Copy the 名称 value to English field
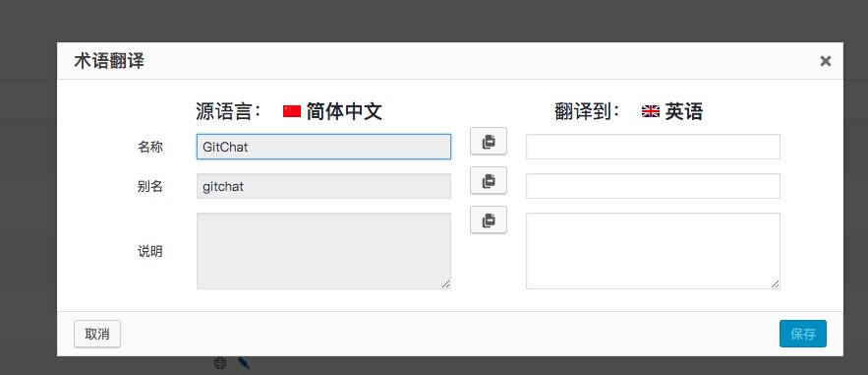The height and width of the screenshot is (375, 868). [x=489, y=142]
